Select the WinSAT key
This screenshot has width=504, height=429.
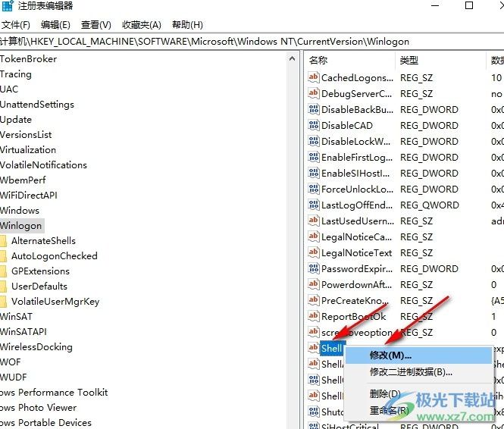tap(16, 317)
